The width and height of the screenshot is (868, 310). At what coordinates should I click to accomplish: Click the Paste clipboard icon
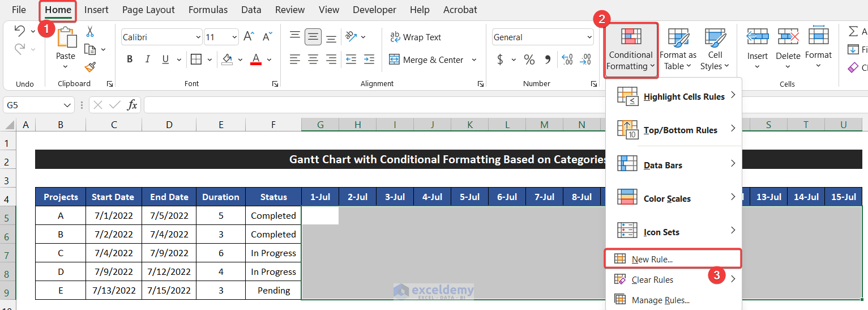[66, 37]
